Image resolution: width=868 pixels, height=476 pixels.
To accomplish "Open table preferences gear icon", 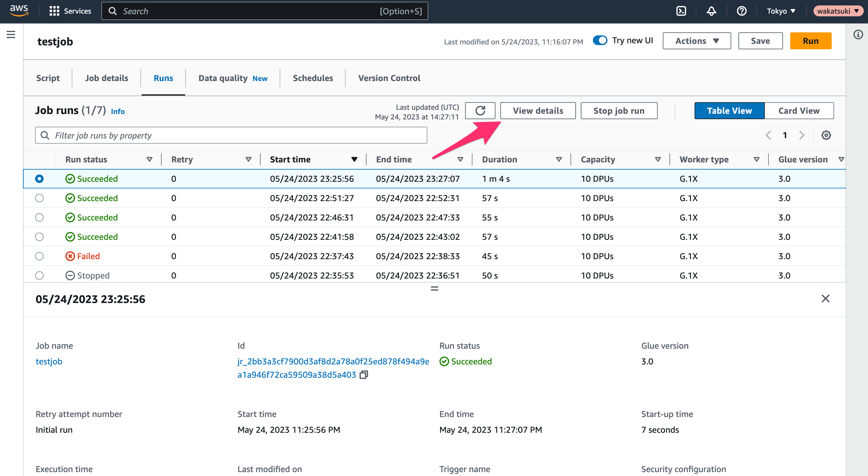I will (x=826, y=135).
